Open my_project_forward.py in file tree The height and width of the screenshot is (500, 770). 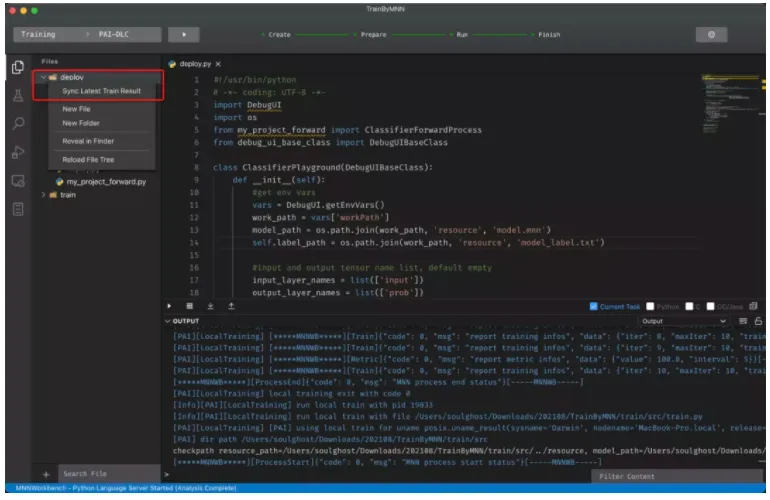(x=106, y=182)
